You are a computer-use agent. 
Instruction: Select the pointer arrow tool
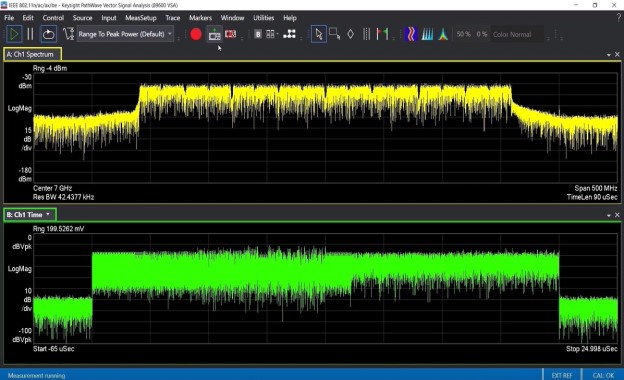[x=319, y=34]
